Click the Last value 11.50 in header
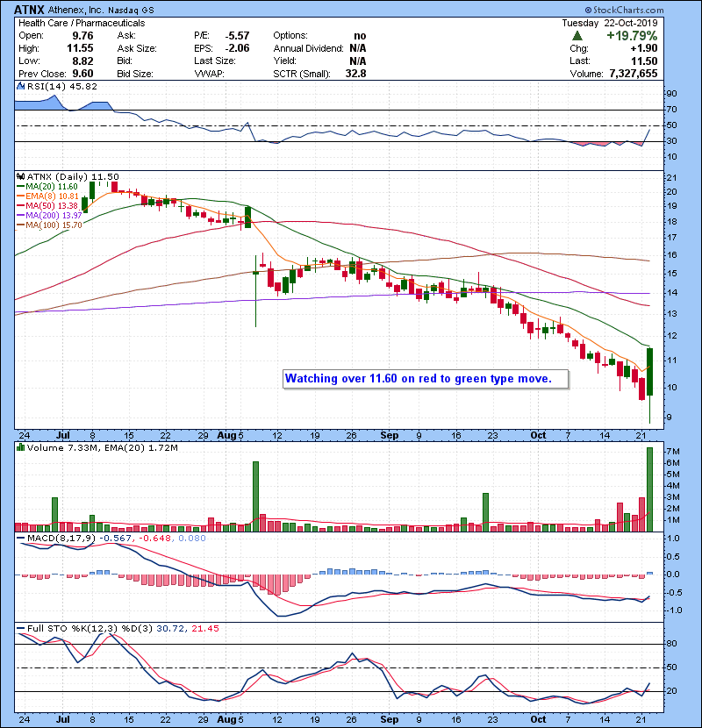 644,61
